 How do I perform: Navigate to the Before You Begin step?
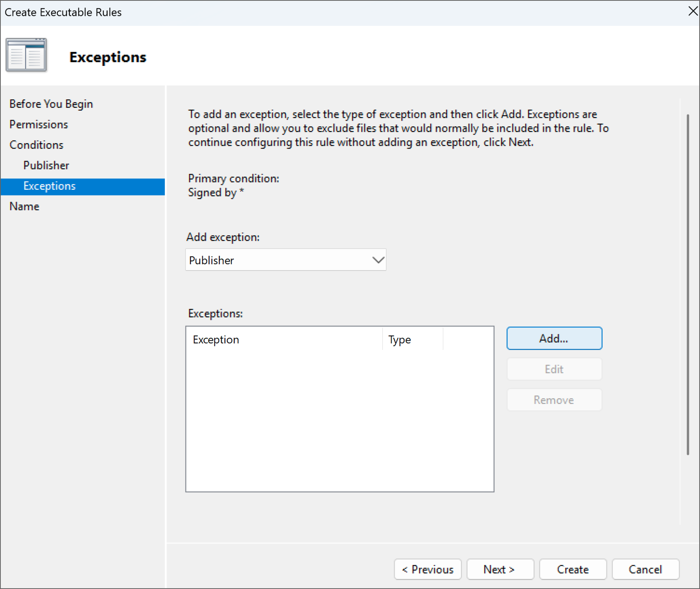51,104
